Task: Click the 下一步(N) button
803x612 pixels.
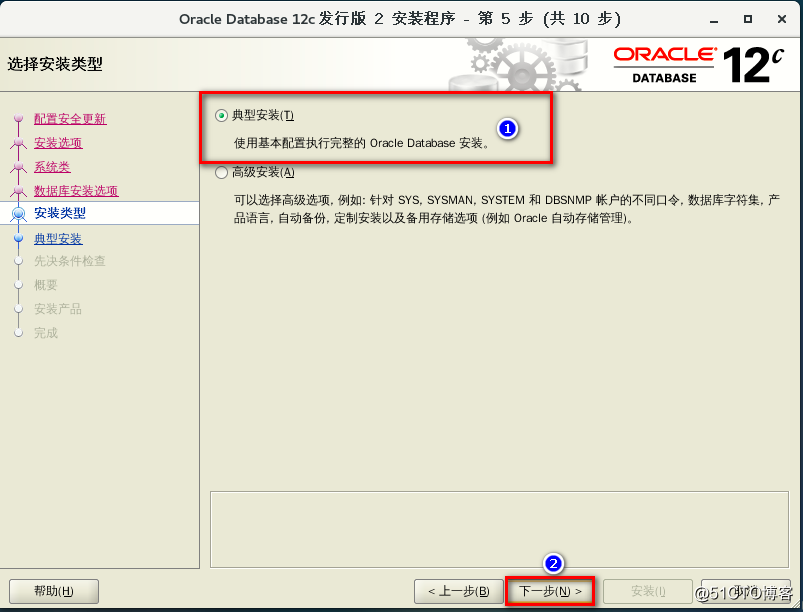Action: pyautogui.click(x=549, y=591)
